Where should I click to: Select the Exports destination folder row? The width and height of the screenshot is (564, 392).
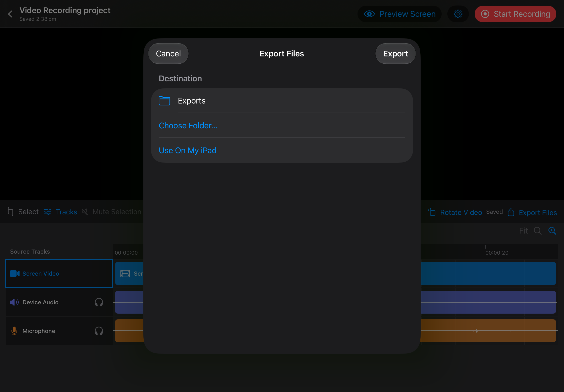[x=282, y=101]
